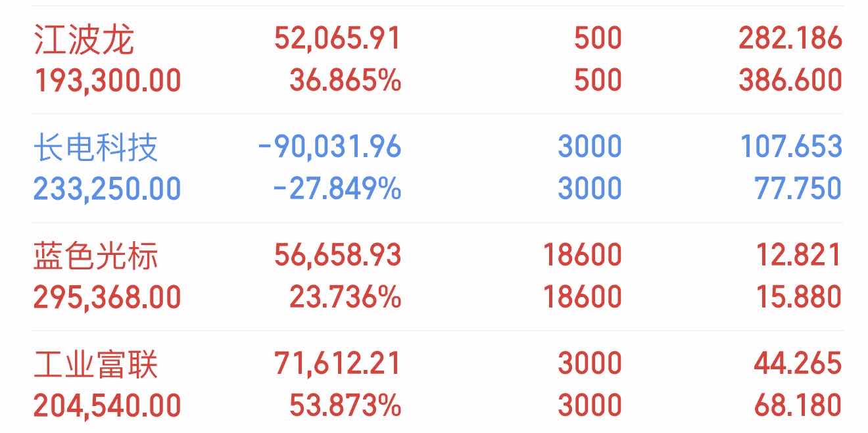Viewport: 868px width, 433px height.
Task: Tap profit percentage 36.865%
Action: [x=345, y=81]
